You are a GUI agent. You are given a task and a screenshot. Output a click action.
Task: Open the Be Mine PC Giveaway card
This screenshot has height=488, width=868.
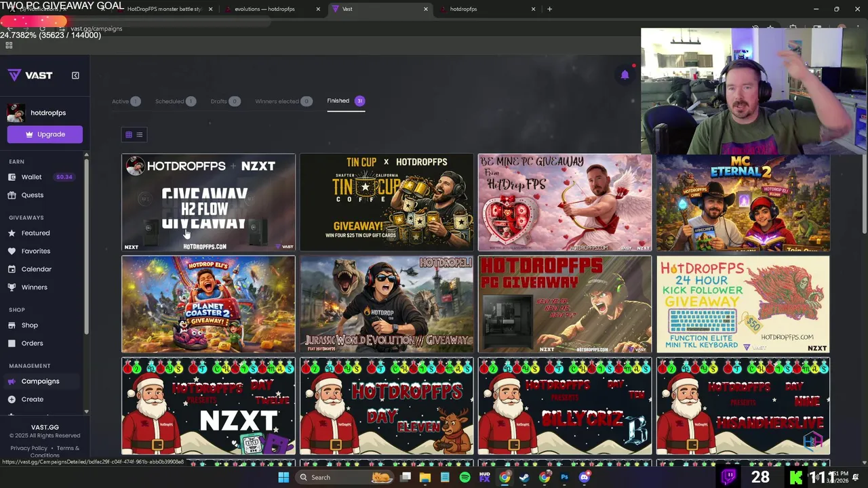[565, 203]
